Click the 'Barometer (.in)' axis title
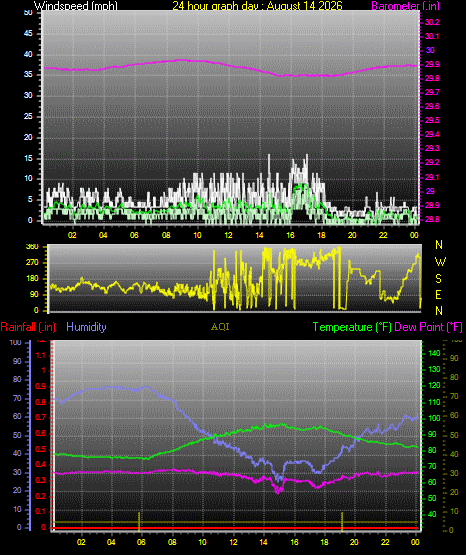The width and height of the screenshot is (466, 555). pos(405,5)
